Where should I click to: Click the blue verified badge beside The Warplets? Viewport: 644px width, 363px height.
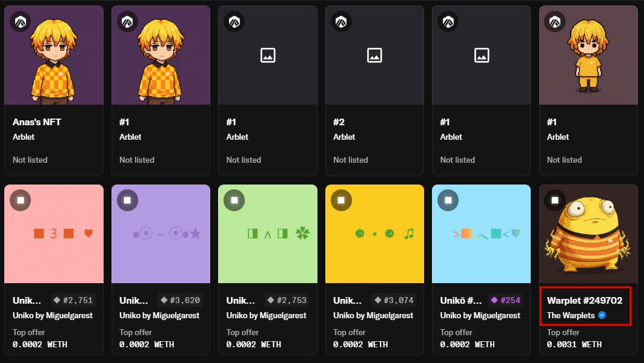point(602,315)
